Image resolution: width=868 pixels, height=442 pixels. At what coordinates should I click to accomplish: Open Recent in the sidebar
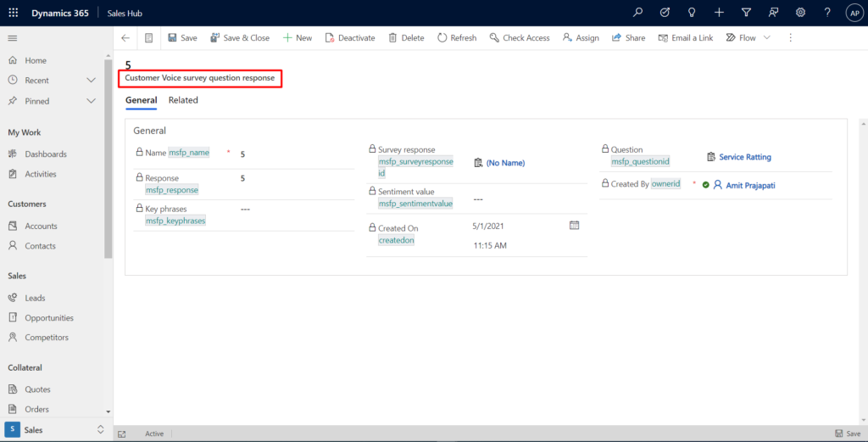[36, 81]
